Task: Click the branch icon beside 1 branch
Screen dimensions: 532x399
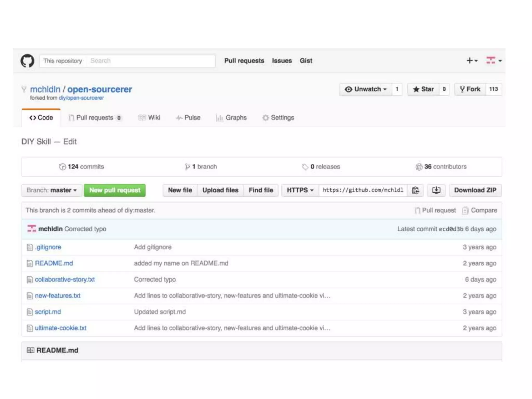Action: (187, 167)
